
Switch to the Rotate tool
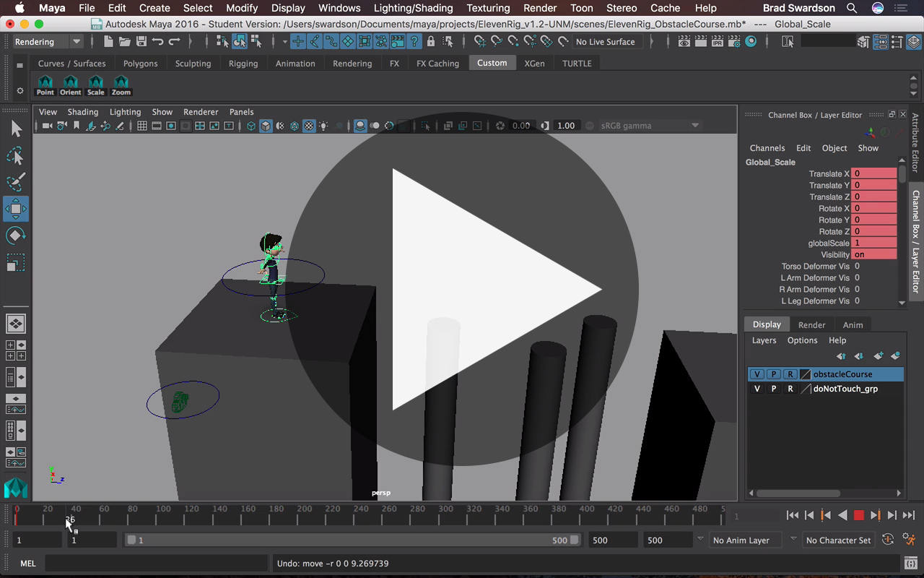(x=16, y=236)
